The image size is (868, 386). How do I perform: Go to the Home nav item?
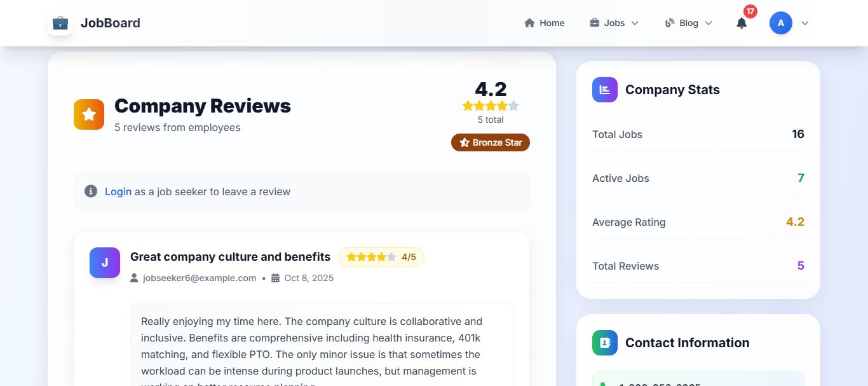point(545,23)
